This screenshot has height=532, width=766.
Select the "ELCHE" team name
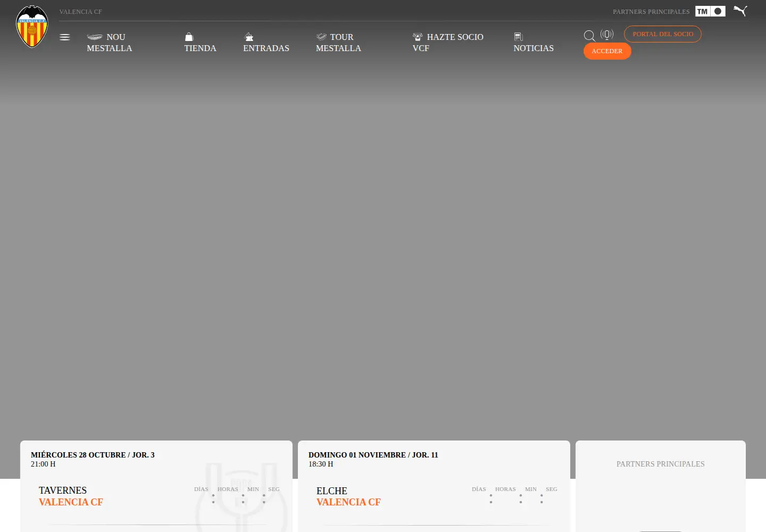point(332,491)
